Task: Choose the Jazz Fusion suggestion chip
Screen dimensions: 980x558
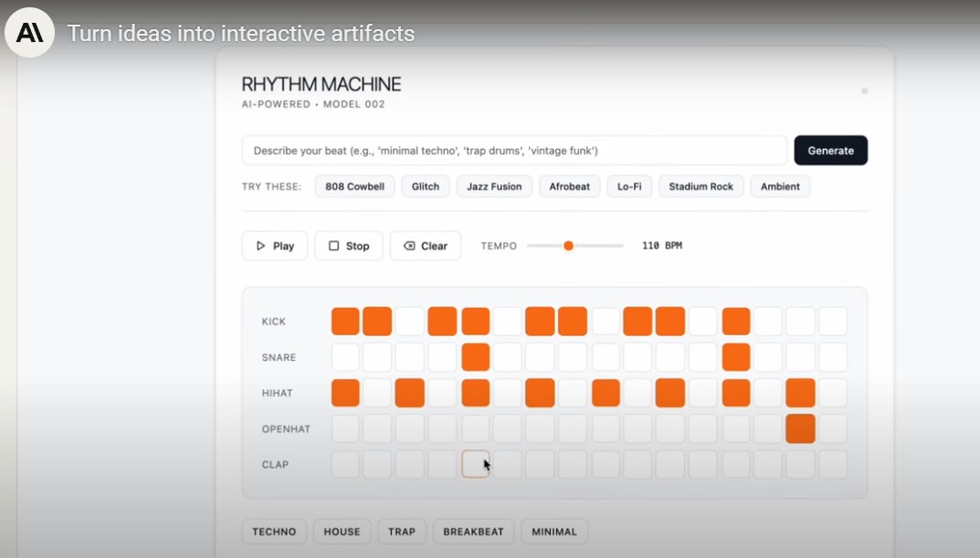Action: click(x=494, y=186)
